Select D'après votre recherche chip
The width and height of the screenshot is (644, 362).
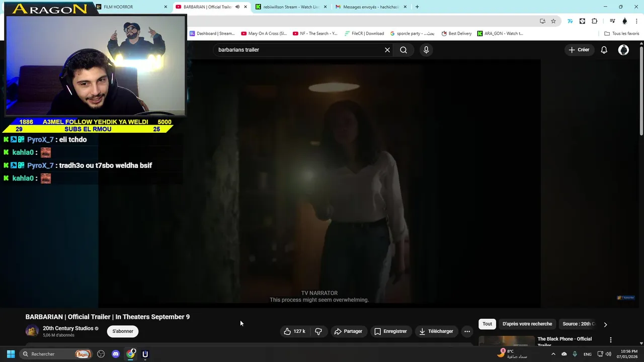coord(527,324)
